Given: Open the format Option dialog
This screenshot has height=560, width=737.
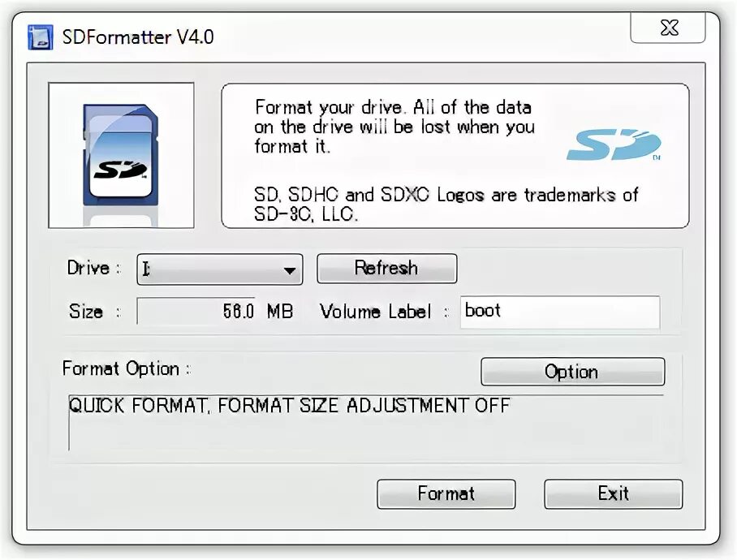Looking at the screenshot, I should pos(572,372).
